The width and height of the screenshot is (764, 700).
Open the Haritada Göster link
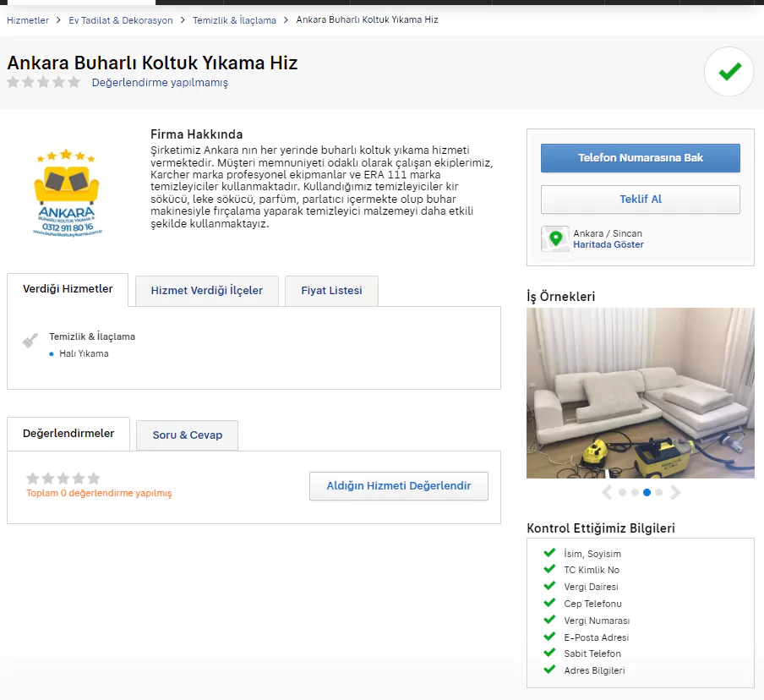(608, 244)
